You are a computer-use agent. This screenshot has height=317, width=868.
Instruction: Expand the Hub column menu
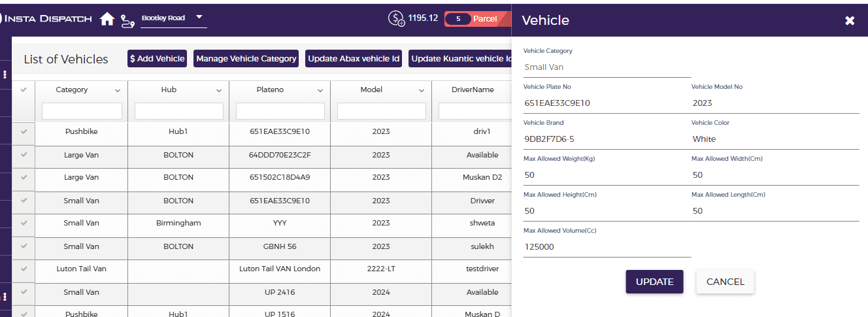[219, 90]
